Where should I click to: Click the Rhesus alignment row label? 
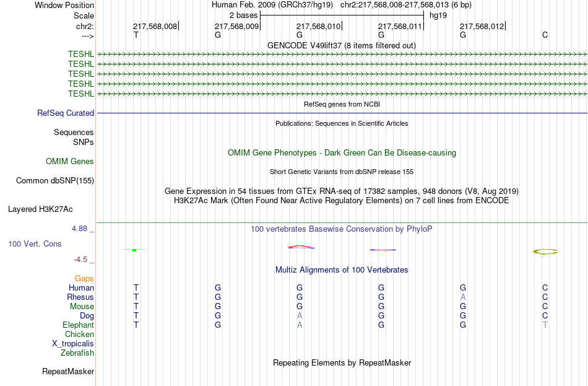[x=80, y=297]
